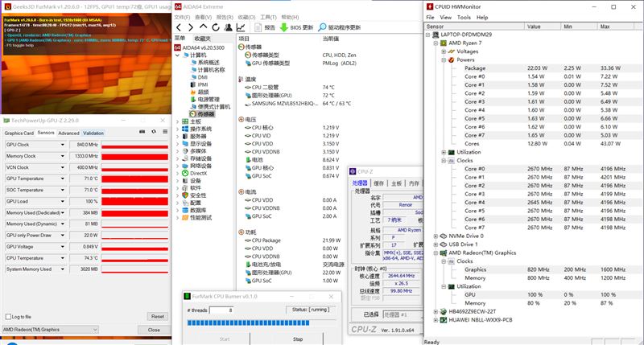Expand Utilization node under AMD Ryzen 7
Screen dimensions: 644x345
(x=444, y=152)
